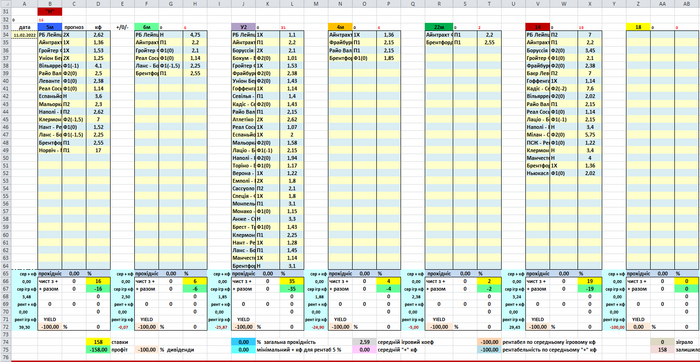Select row header 34
The height and width of the screenshot is (362, 700).
5,34
